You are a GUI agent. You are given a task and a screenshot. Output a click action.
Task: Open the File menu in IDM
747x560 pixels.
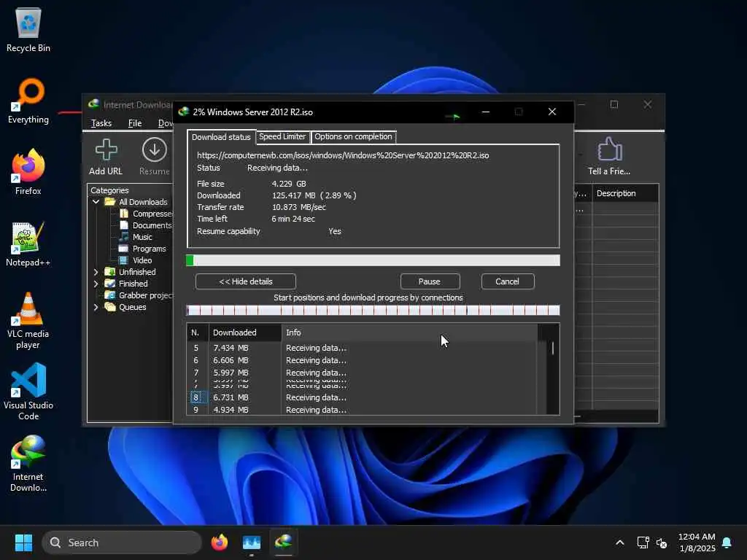[135, 123]
